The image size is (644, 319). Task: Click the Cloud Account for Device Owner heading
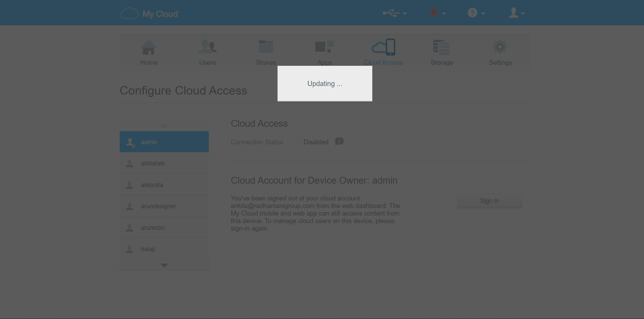point(314,181)
